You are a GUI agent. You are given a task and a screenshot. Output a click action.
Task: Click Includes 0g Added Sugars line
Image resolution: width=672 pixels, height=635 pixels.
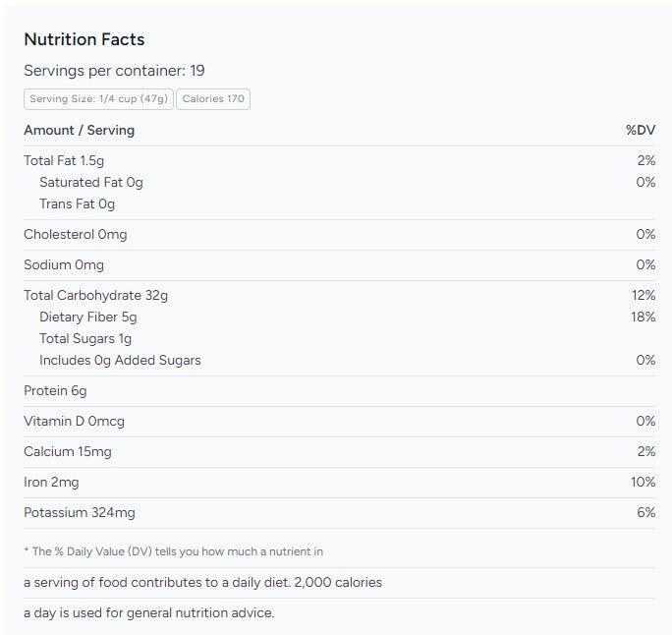pyautogui.click(x=120, y=360)
